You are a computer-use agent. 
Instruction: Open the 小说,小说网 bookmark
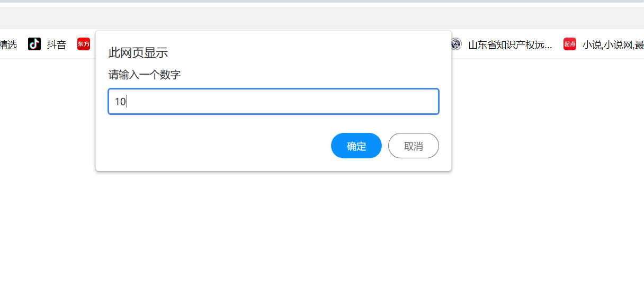click(x=612, y=45)
